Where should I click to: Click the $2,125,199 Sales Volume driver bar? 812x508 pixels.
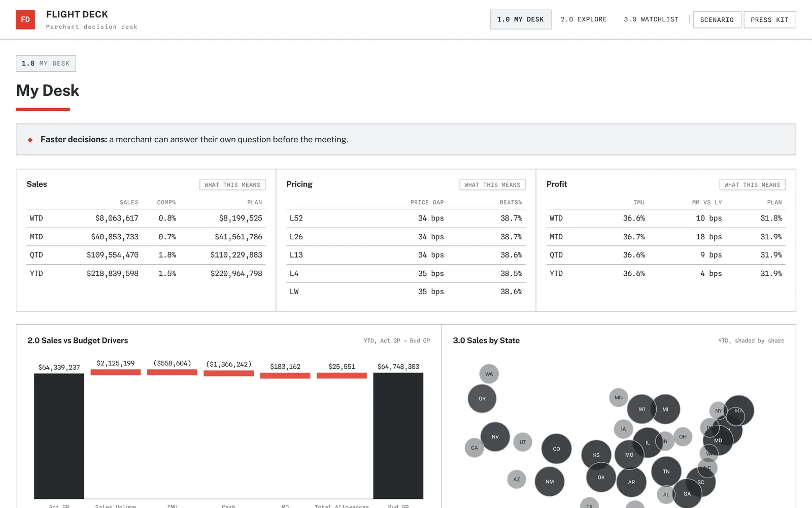click(x=116, y=372)
